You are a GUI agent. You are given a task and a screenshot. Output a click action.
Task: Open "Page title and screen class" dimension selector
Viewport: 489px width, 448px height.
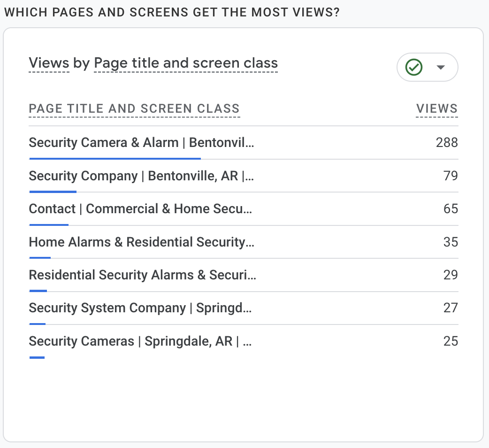click(186, 63)
